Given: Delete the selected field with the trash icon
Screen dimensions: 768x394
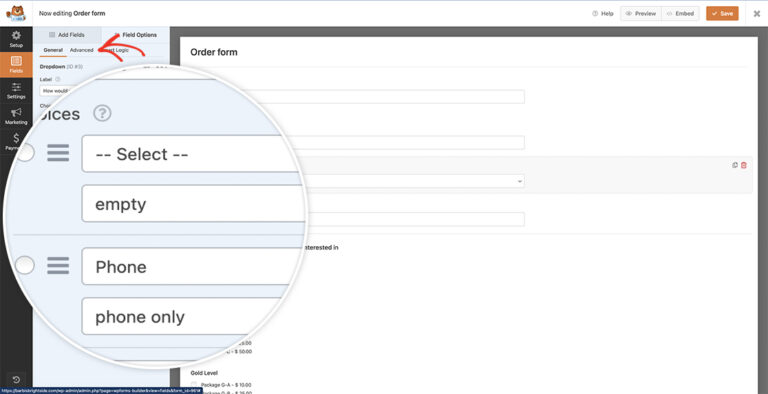Looking at the screenshot, I should [x=744, y=165].
